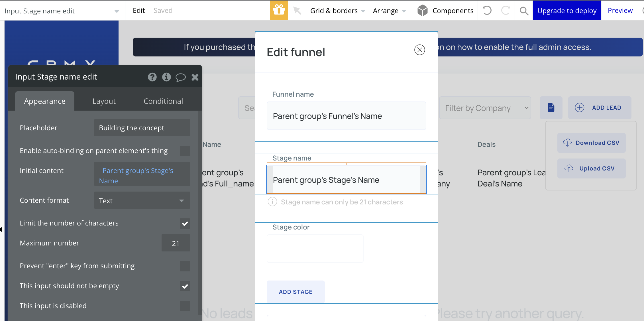Click the Upgrade to deploy button

pyautogui.click(x=567, y=10)
